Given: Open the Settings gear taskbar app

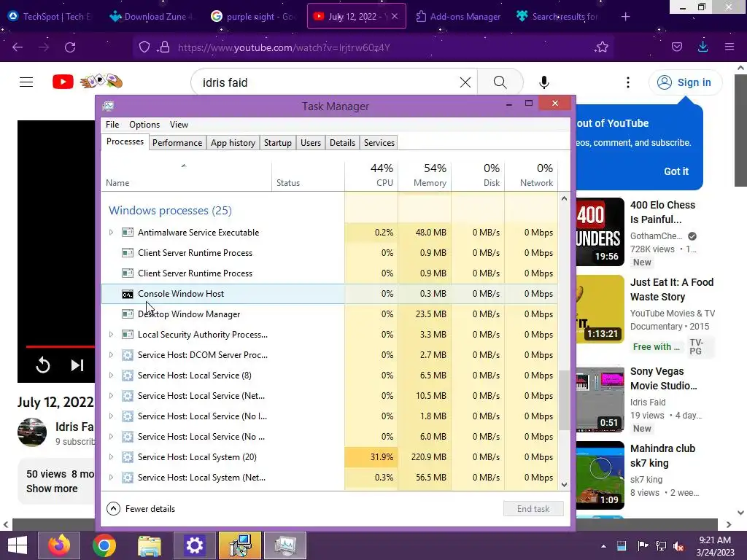Looking at the screenshot, I should click(x=194, y=545).
